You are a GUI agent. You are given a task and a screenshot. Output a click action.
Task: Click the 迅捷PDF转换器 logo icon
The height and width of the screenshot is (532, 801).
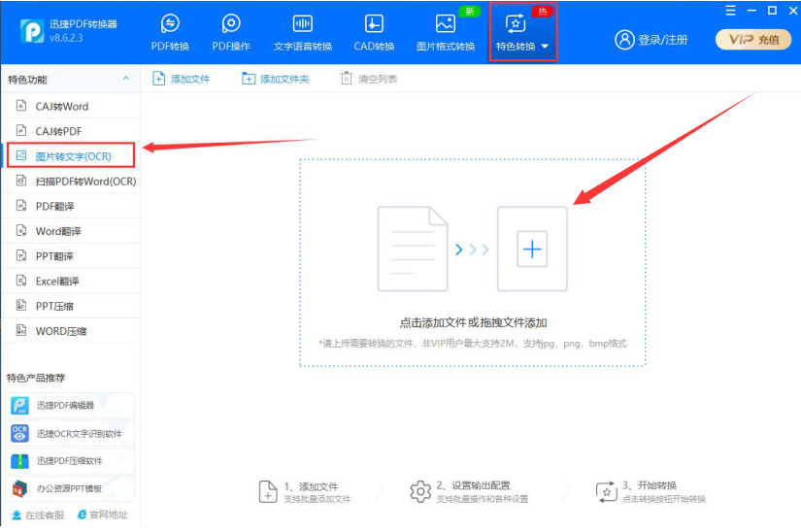[32, 31]
